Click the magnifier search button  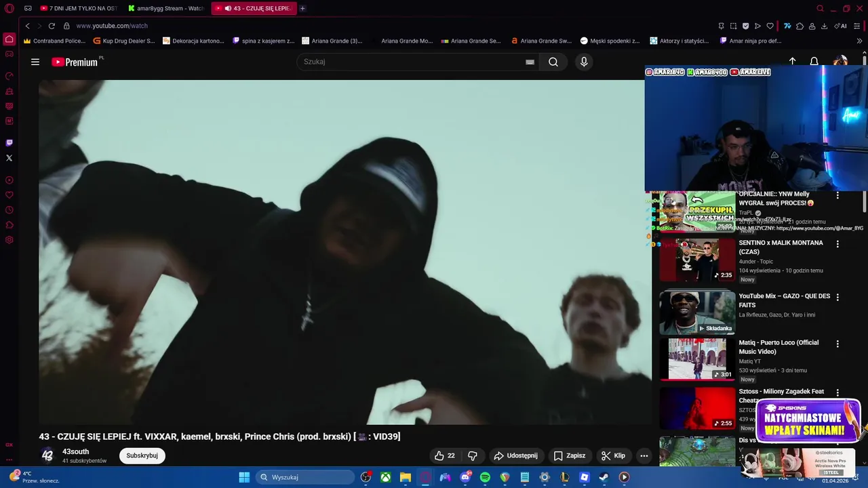[553, 62]
